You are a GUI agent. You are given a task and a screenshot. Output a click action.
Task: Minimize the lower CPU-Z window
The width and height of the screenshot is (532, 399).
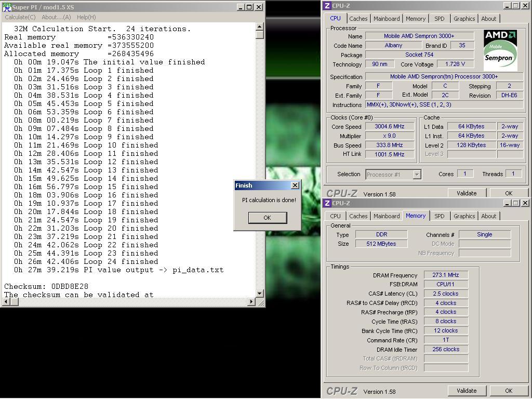pos(507,203)
